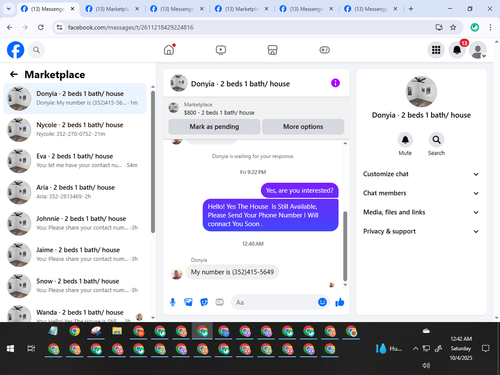Click the Mute bell icon

pyautogui.click(x=405, y=140)
